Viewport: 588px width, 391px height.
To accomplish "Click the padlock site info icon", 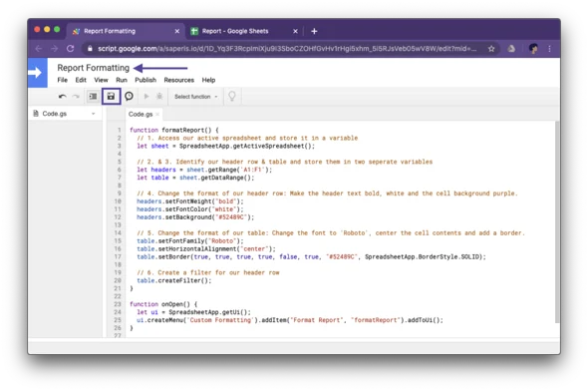I will 90,49.
